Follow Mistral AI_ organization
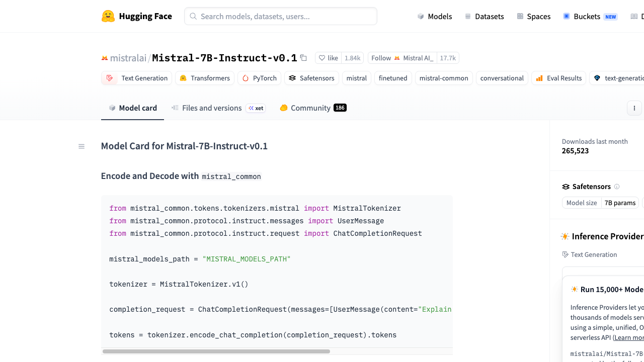This screenshot has height=362, width=644. 403,58
